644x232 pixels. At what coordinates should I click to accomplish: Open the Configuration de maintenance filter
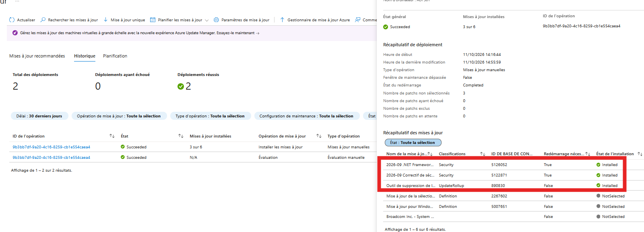(306, 116)
